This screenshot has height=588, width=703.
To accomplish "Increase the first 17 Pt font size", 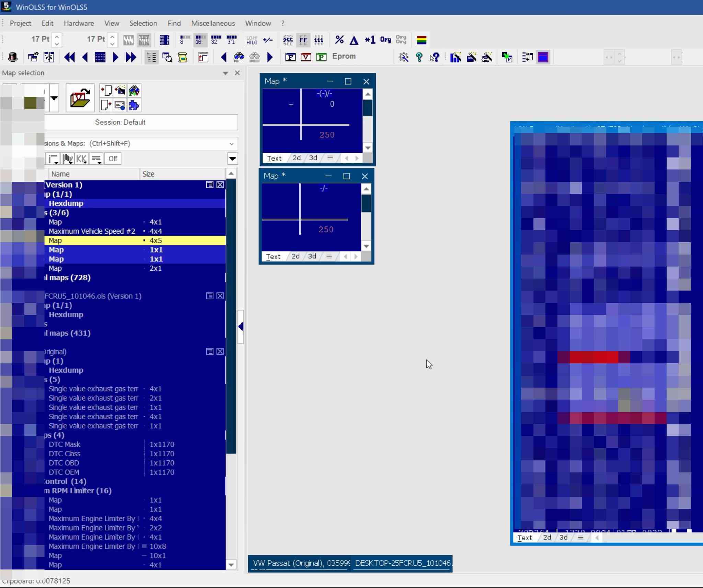I will pos(57,36).
